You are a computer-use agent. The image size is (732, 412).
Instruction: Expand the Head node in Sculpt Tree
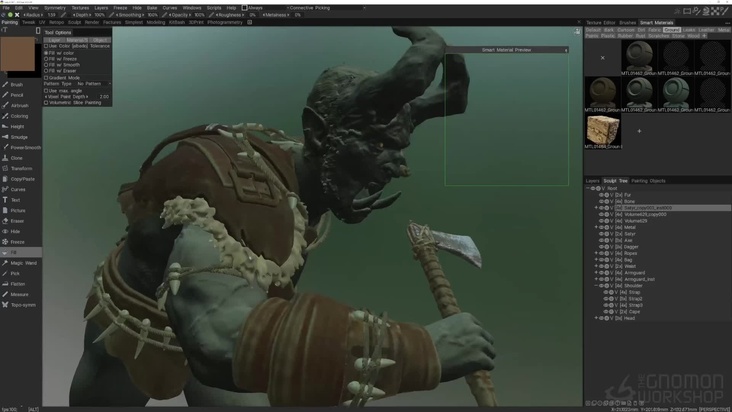(x=596, y=318)
